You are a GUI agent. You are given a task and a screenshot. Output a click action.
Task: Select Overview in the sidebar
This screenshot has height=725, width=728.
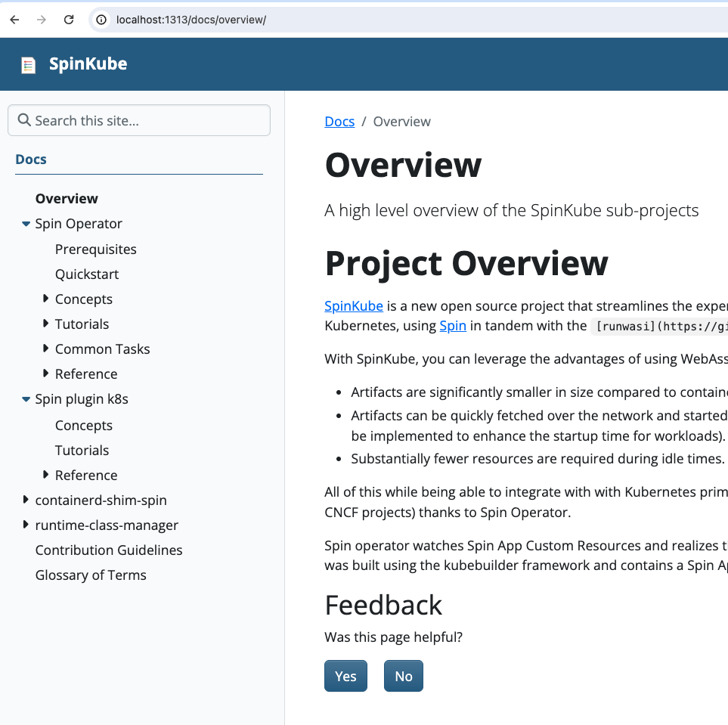(x=67, y=198)
